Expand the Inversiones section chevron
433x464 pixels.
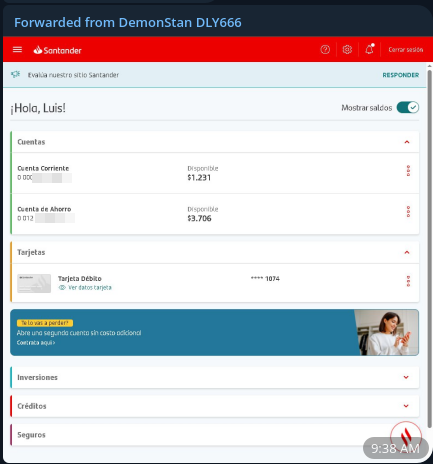point(406,377)
